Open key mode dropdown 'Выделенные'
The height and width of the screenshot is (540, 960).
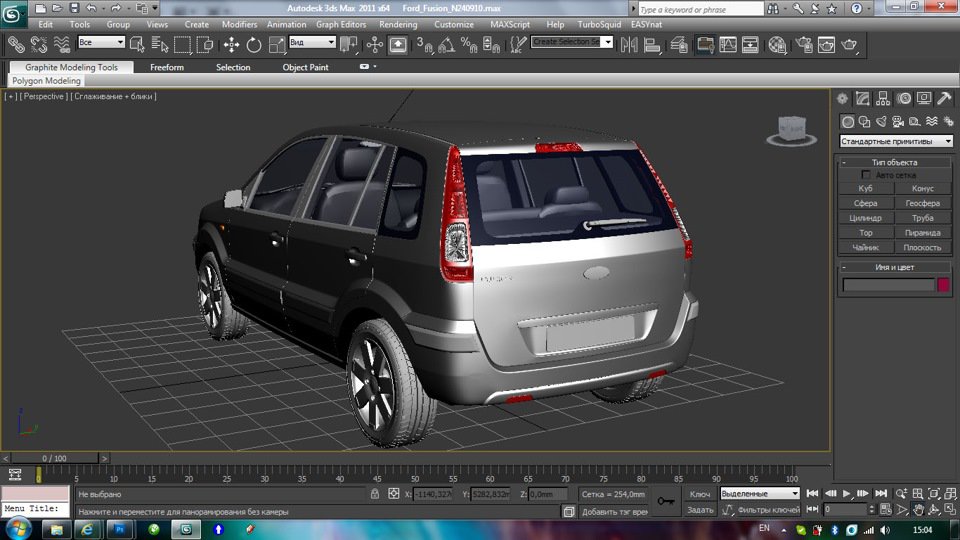pyautogui.click(x=760, y=493)
